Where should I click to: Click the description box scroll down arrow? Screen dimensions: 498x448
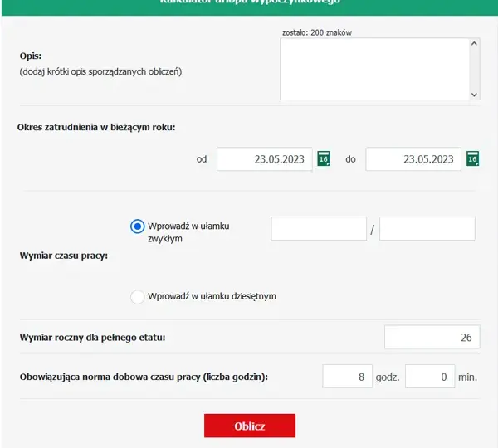pyautogui.click(x=474, y=95)
